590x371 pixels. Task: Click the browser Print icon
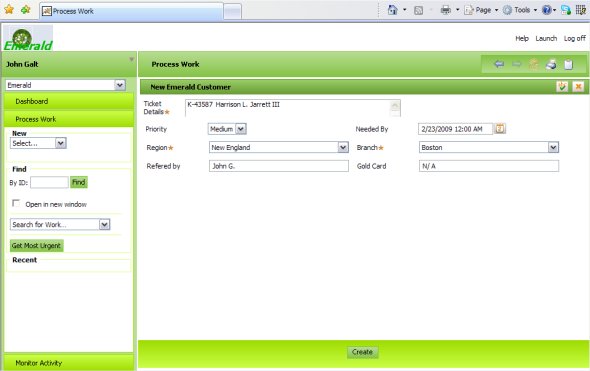coord(446,10)
